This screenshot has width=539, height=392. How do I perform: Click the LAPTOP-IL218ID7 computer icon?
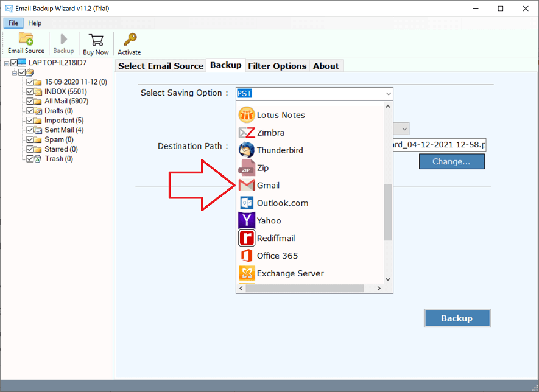tap(22, 63)
